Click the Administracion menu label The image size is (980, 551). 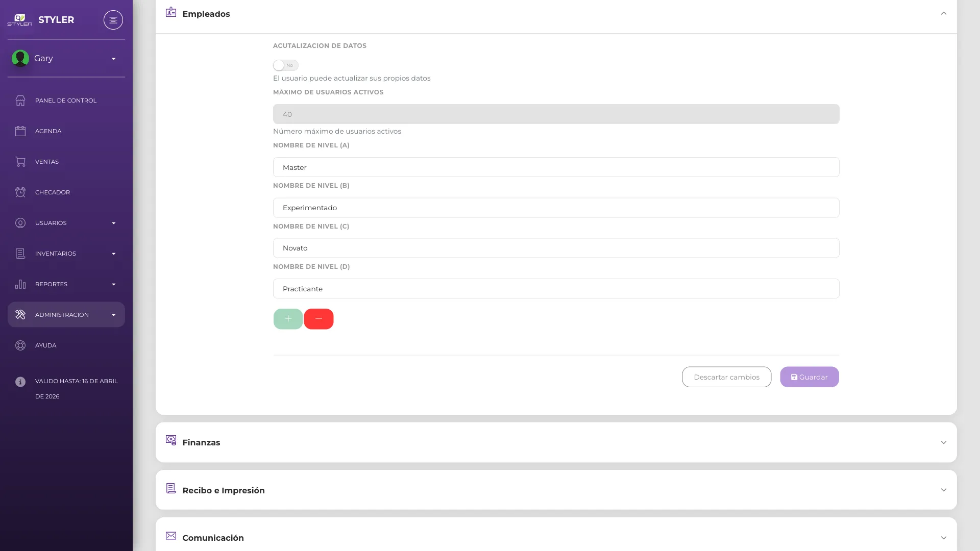pos(62,315)
